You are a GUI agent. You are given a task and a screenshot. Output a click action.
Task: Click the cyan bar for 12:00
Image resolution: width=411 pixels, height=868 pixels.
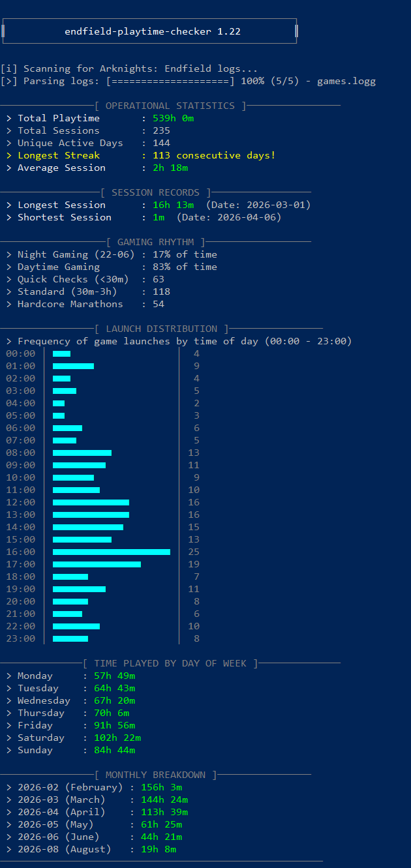point(91,502)
